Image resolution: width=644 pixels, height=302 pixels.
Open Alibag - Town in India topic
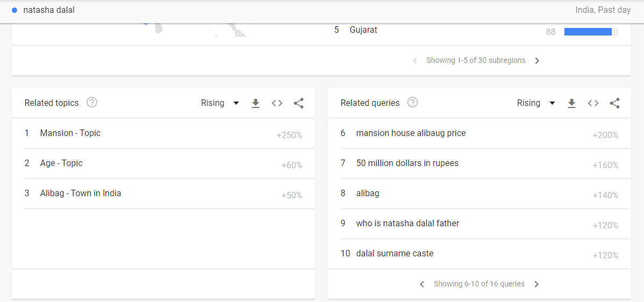[81, 193]
